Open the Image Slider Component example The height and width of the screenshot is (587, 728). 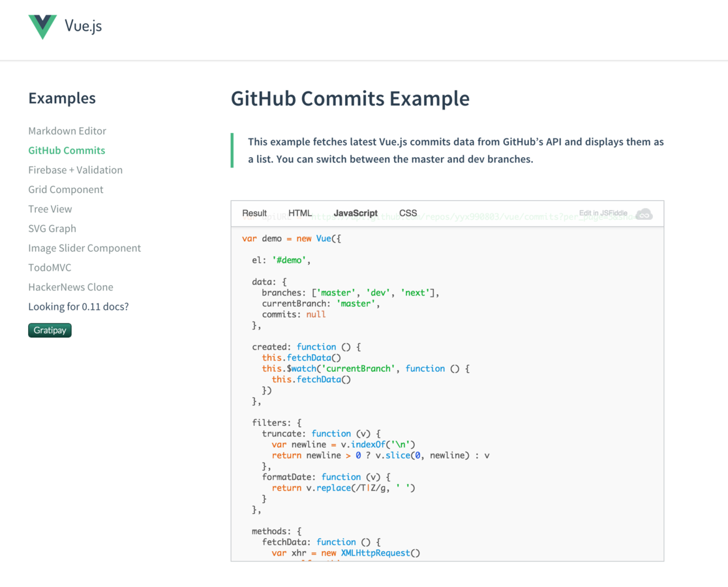click(x=85, y=248)
